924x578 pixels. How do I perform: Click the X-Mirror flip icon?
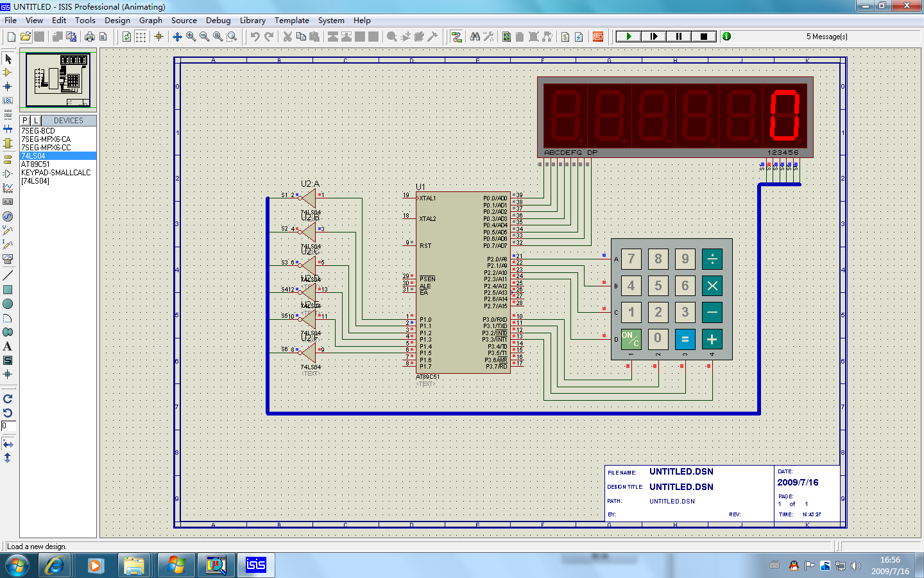8,444
